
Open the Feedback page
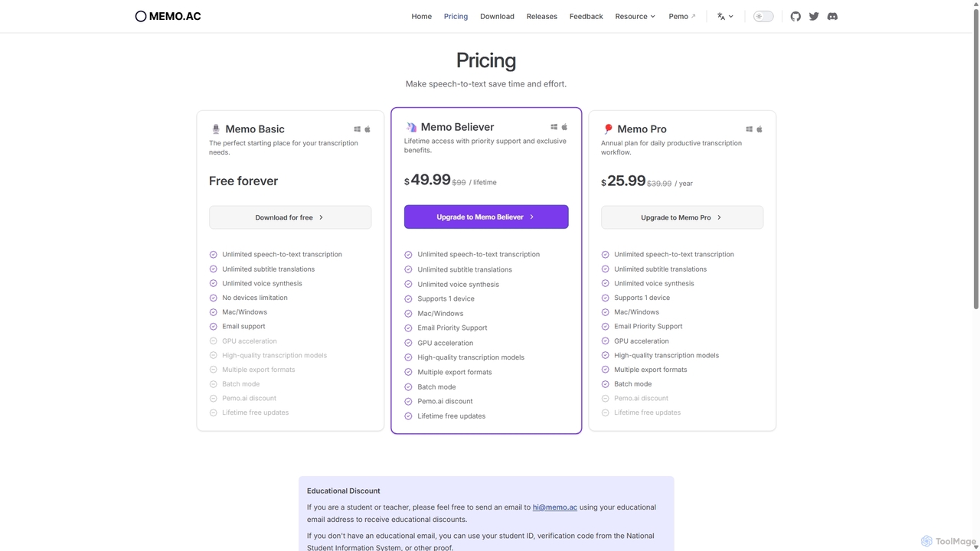click(586, 16)
